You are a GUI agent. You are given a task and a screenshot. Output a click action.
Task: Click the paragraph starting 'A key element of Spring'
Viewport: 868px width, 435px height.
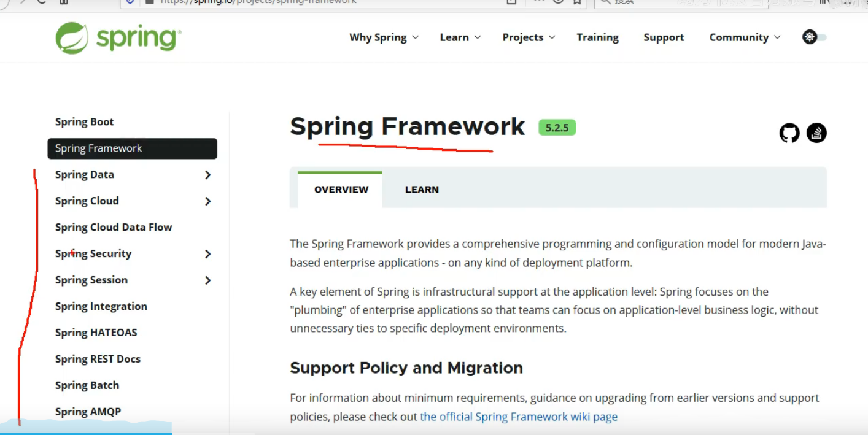coord(554,310)
